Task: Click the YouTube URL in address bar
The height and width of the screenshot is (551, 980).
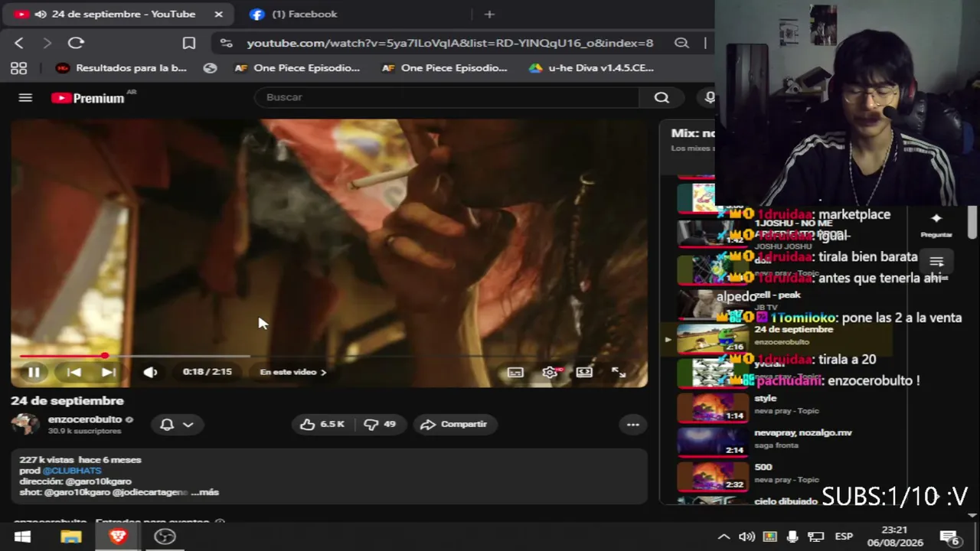Action: pyautogui.click(x=450, y=44)
